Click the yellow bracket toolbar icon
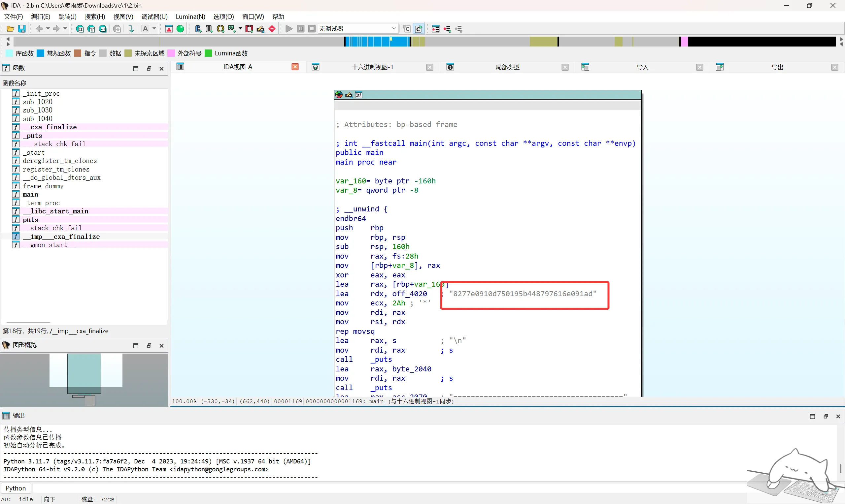The height and width of the screenshot is (504, 845). tap(220, 29)
